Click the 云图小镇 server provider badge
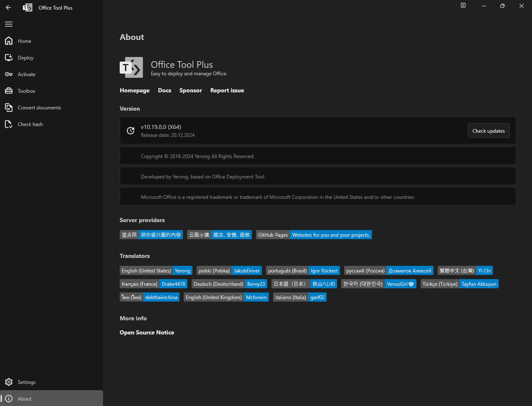Viewport: 532px width, 406px height. click(219, 235)
